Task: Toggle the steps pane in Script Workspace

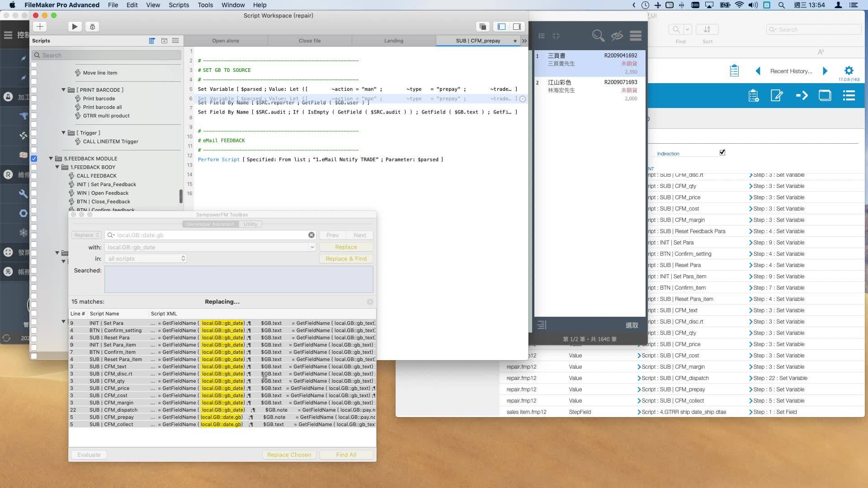Action: (x=517, y=27)
